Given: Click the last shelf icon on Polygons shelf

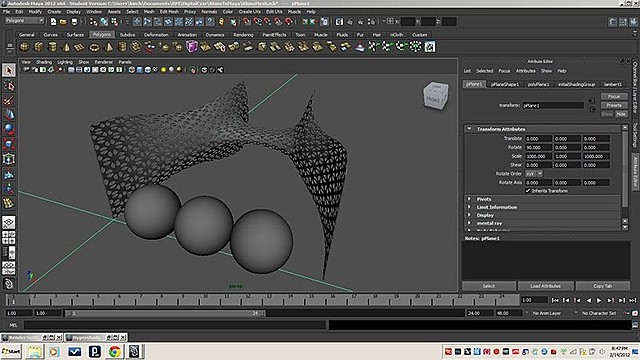Looking at the screenshot, I should (429, 47).
